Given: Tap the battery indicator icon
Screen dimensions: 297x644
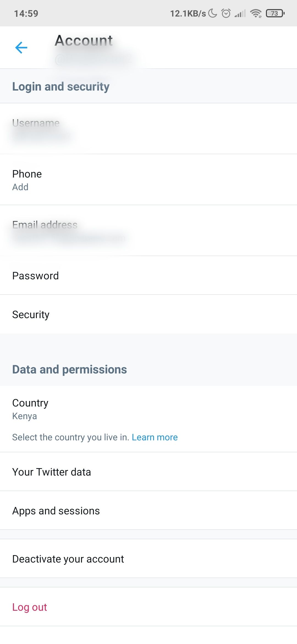Looking at the screenshot, I should coord(275,13).
